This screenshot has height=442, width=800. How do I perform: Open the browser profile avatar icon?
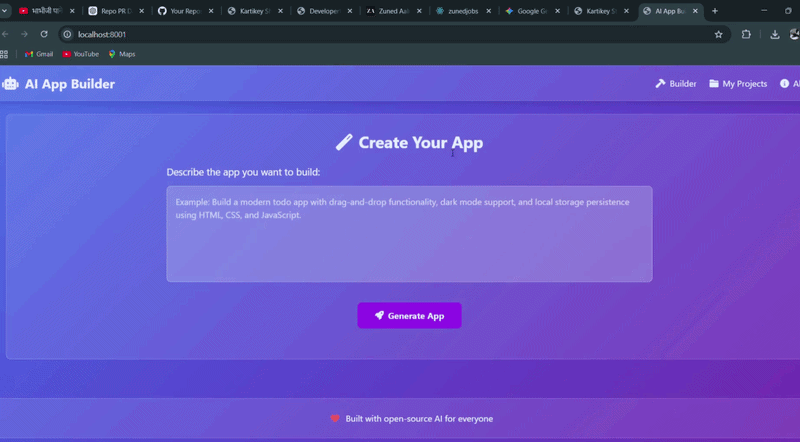(x=794, y=34)
